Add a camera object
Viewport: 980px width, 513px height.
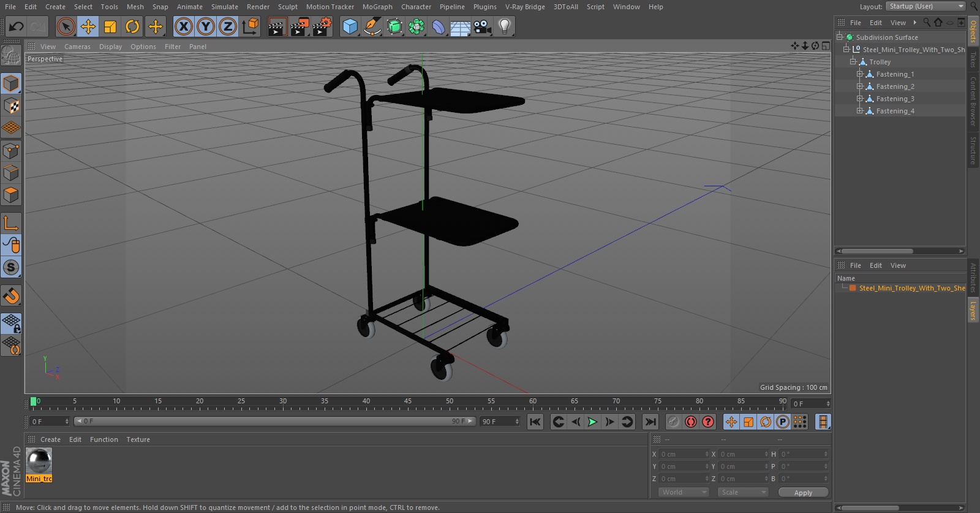coord(483,26)
